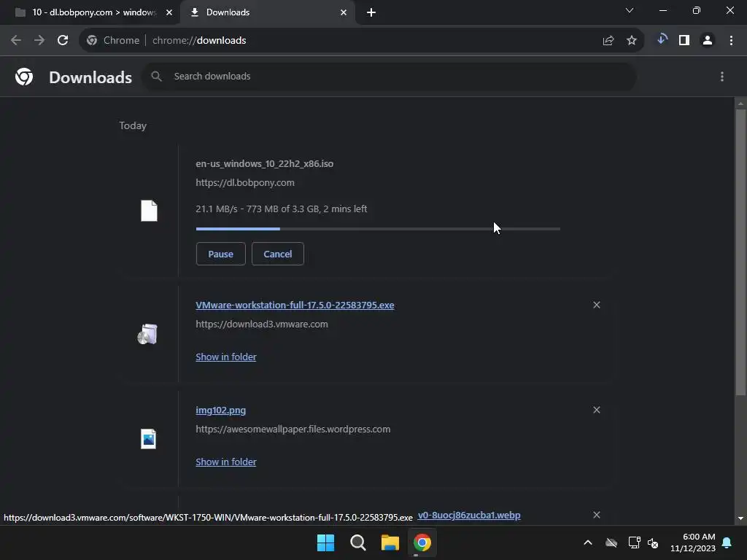The height and width of the screenshot is (560, 747).
Task: Remove VMware download from the list
Action: coord(597,305)
